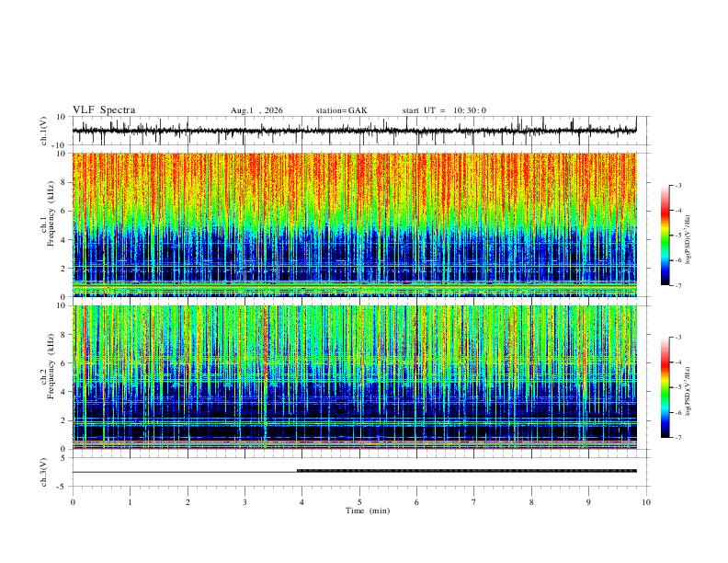This screenshot has height=563, width=728.
Task: Click the Aug.1, 2026 date label
Action: [x=256, y=110]
